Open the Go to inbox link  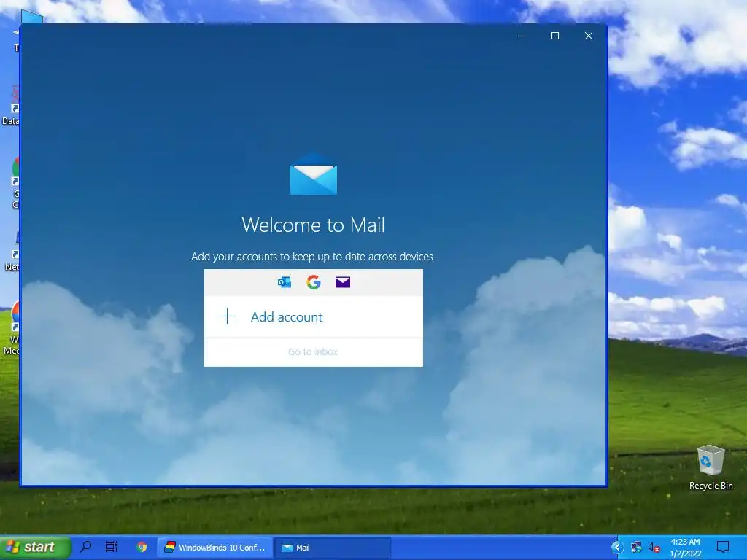click(x=313, y=352)
